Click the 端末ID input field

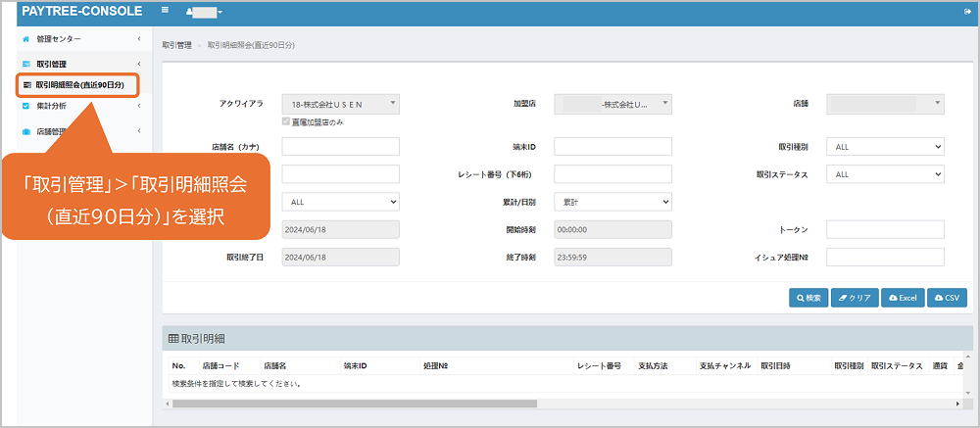[x=612, y=147]
